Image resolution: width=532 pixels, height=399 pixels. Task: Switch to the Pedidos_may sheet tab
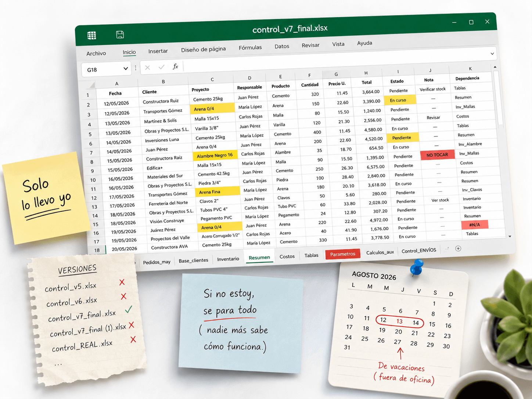157,262
